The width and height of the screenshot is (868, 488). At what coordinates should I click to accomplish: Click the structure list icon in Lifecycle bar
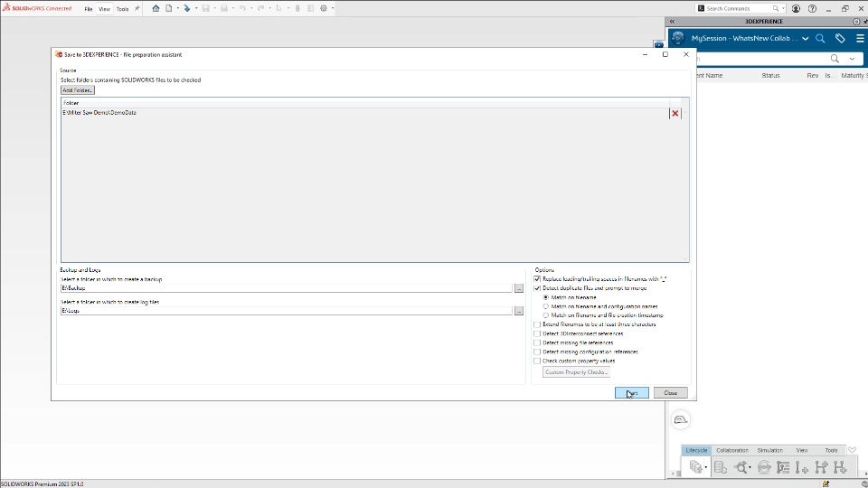783,467
